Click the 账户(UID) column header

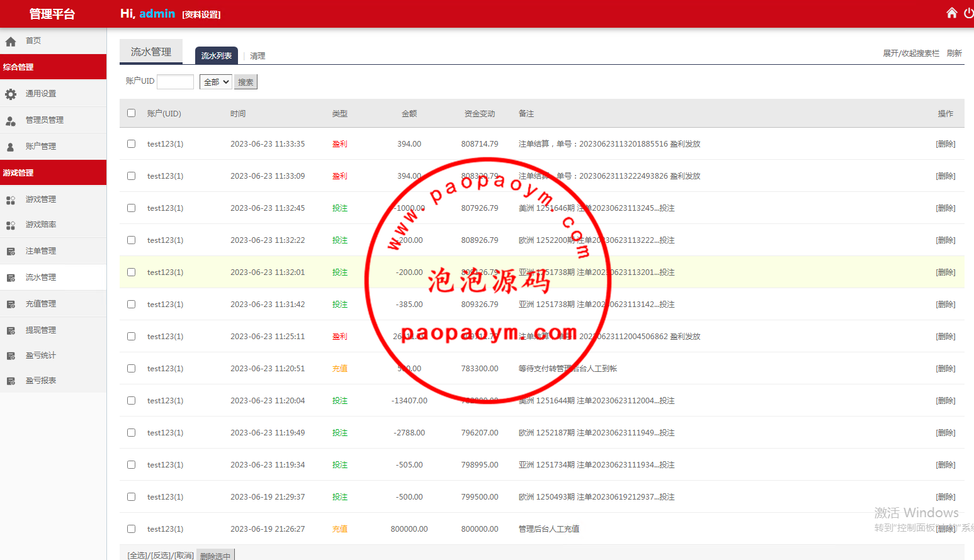pyautogui.click(x=164, y=114)
